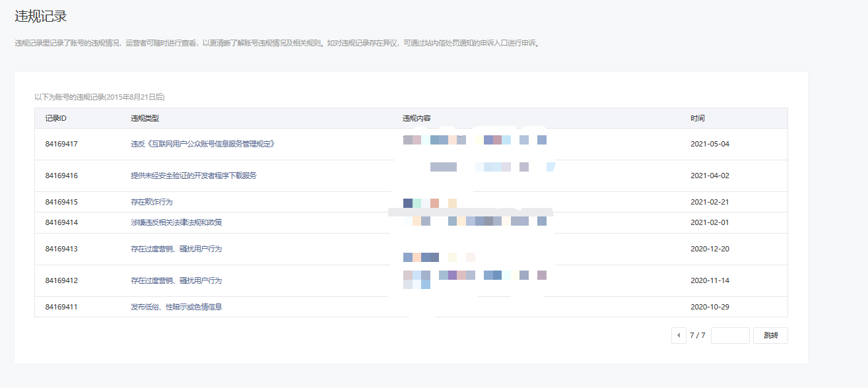Go to the previous page of records
Screen dimensions: 868x388
point(679,335)
